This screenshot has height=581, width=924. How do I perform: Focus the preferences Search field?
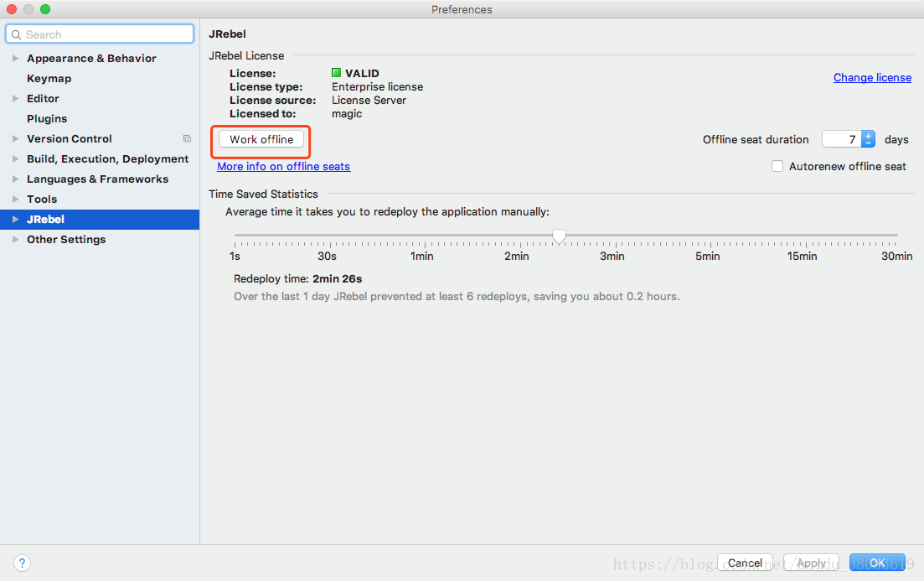tap(100, 34)
